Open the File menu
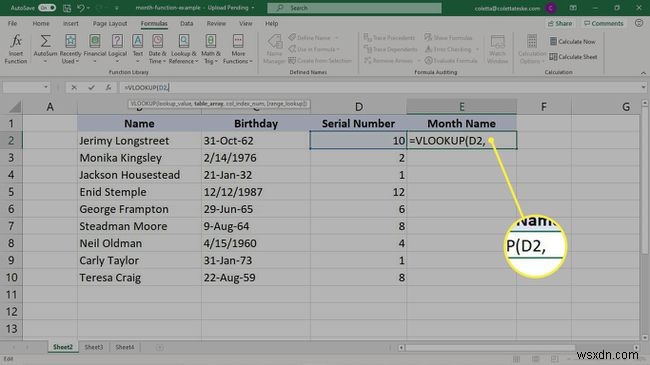This screenshot has width=650, height=365. click(x=12, y=24)
